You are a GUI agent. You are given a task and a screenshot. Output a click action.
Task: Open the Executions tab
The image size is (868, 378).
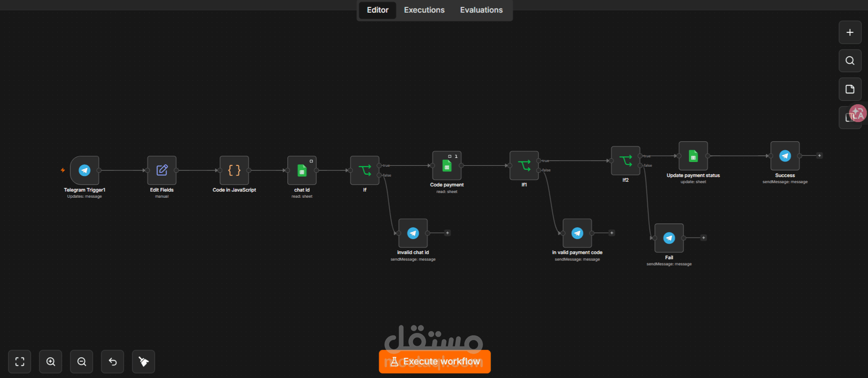tap(424, 10)
